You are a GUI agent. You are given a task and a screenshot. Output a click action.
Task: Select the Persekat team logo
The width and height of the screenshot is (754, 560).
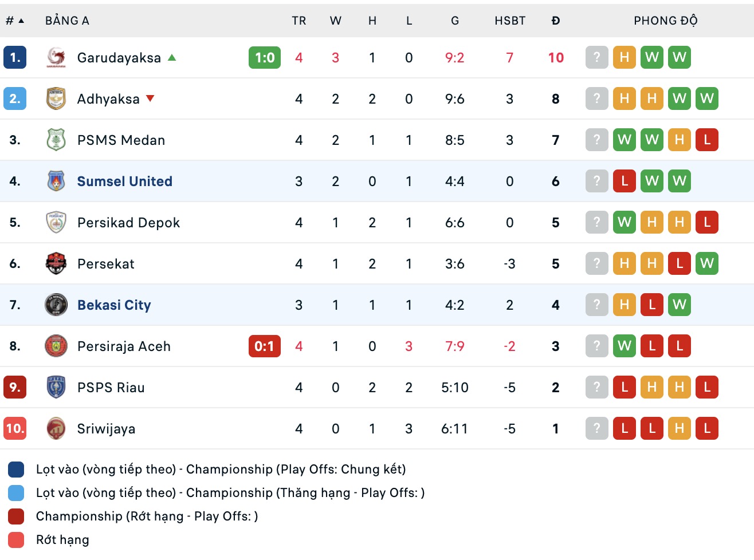point(56,263)
